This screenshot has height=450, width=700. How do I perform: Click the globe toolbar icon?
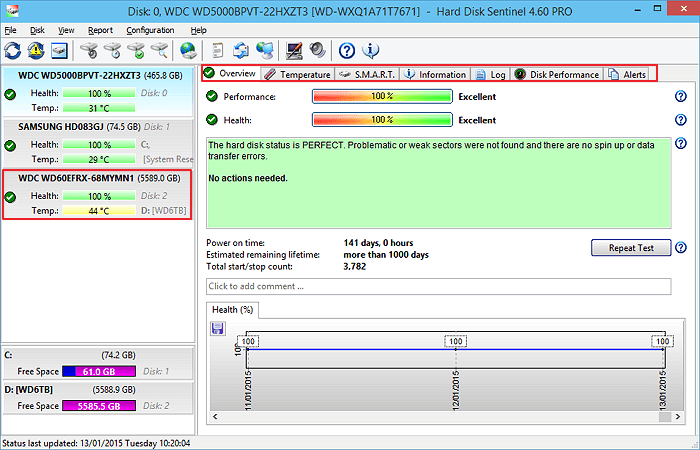pos(187,50)
